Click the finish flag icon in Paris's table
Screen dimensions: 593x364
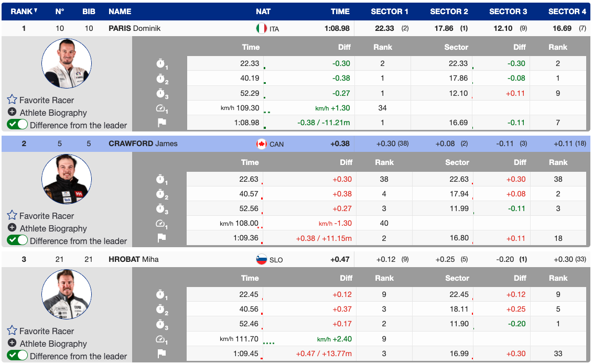tap(161, 123)
